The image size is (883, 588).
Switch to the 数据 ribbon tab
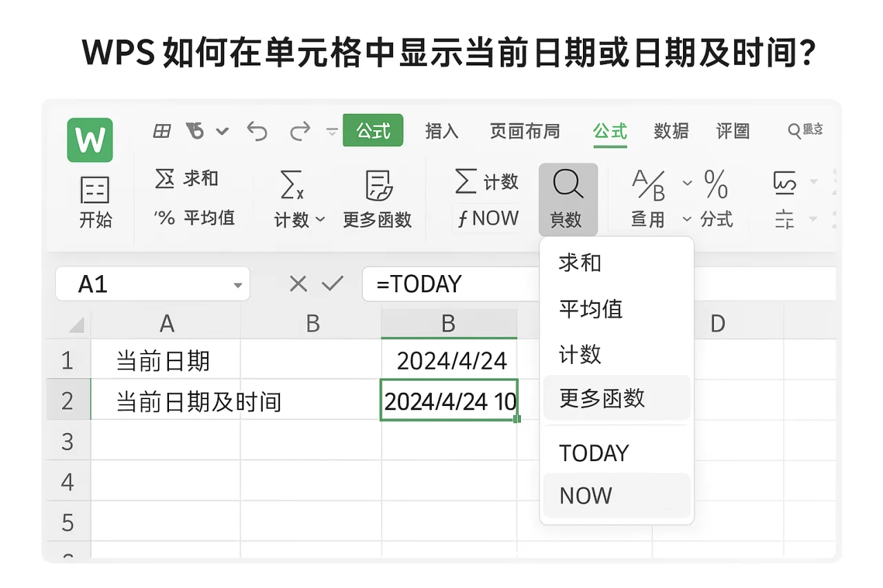(671, 131)
